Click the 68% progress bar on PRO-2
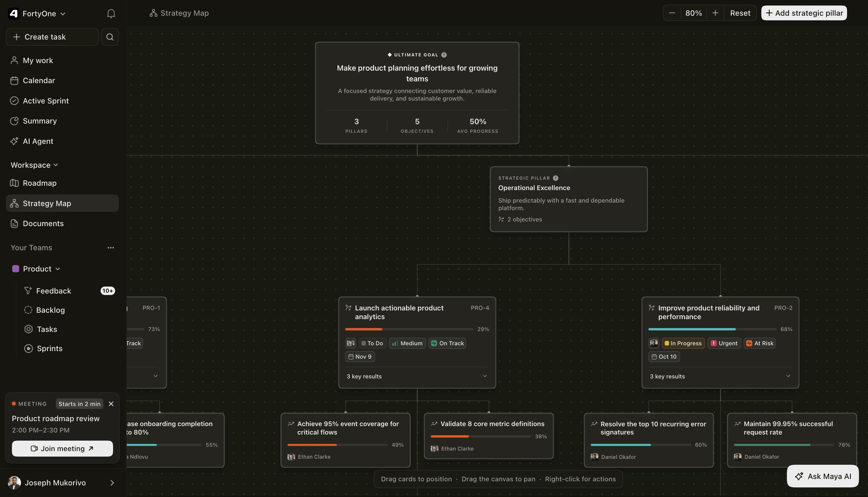868x497 pixels. point(712,329)
